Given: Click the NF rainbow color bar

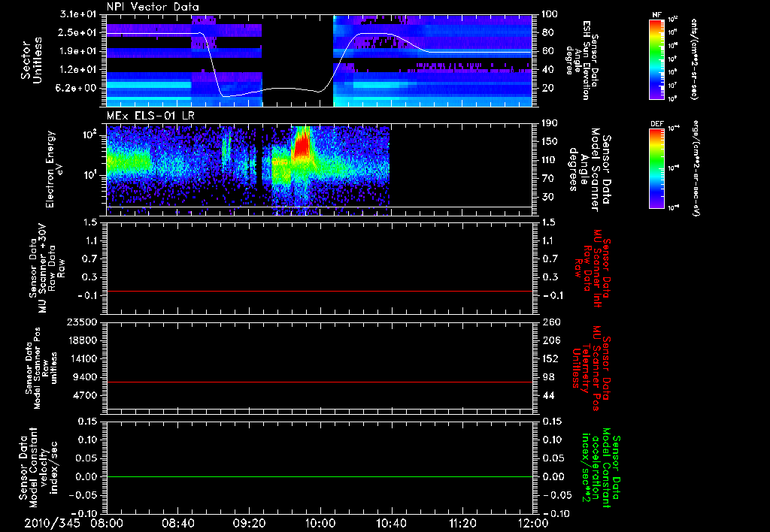Looking at the screenshot, I should [657, 59].
